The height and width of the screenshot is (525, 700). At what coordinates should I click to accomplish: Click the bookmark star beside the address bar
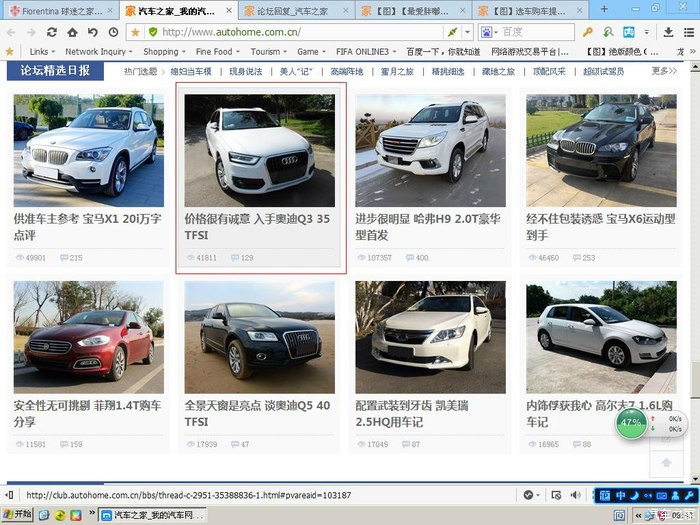136,32
